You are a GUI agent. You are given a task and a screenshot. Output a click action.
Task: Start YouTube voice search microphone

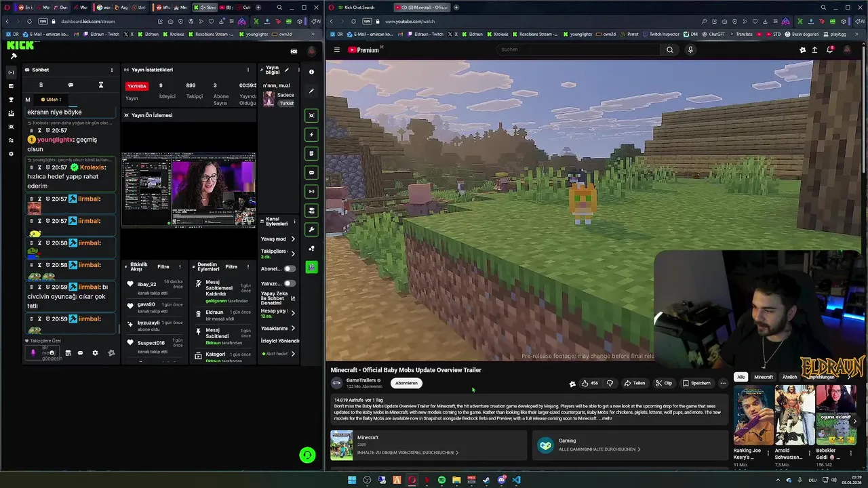click(690, 49)
